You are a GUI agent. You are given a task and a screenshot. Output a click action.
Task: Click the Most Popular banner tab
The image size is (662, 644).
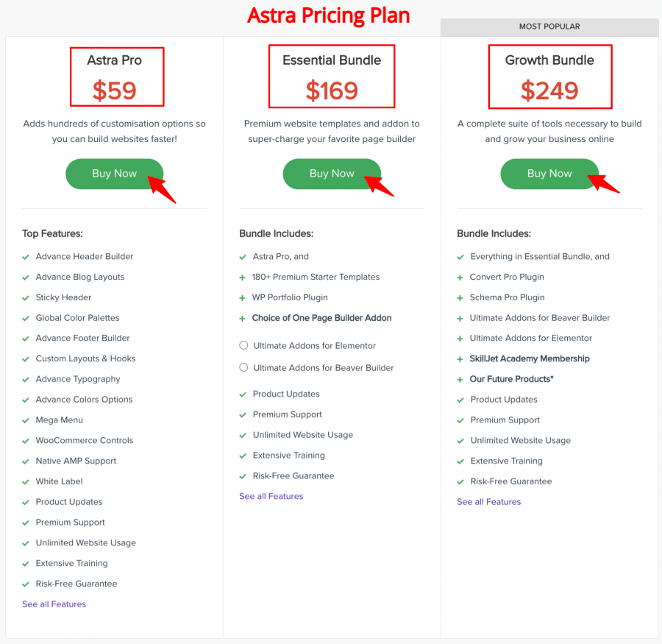click(x=549, y=27)
